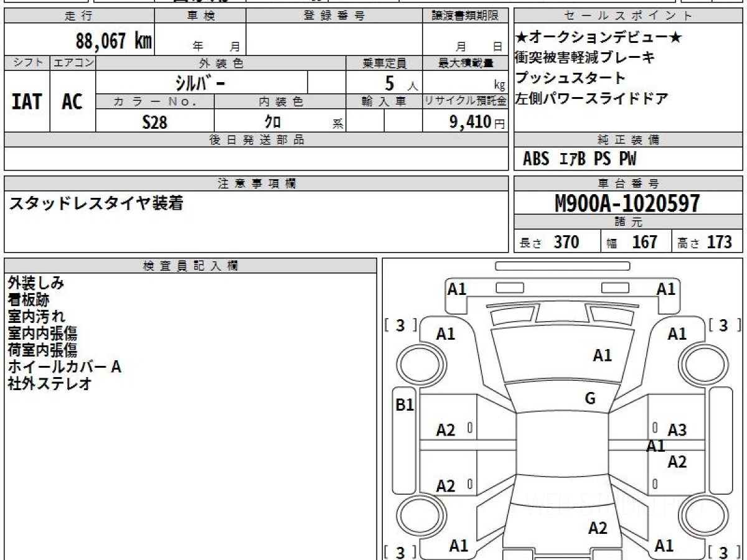The width and height of the screenshot is (747, 560).
Task: Select the 荷室内張傷 inspector note
Action: pos(43,350)
